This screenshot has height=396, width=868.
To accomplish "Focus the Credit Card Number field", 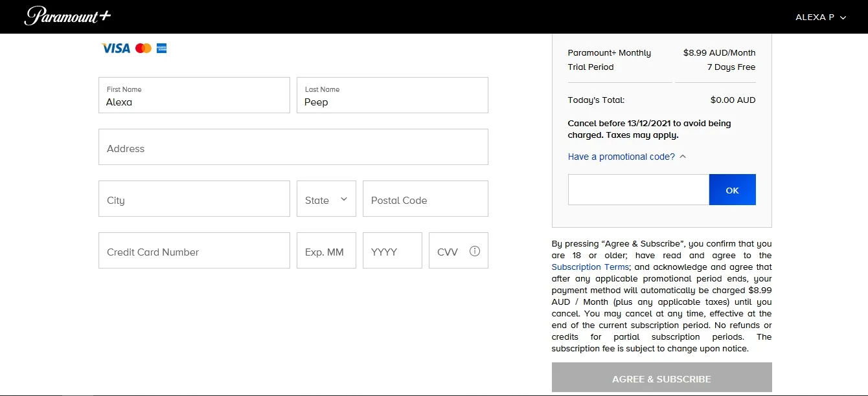I will pos(194,251).
